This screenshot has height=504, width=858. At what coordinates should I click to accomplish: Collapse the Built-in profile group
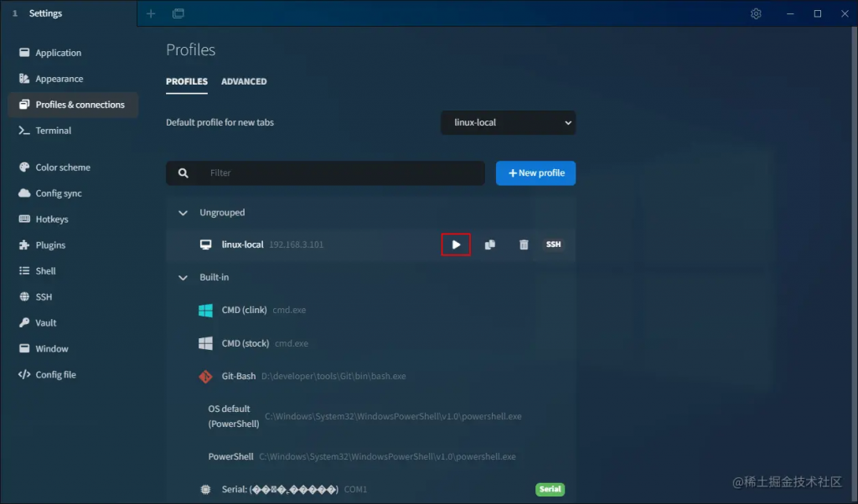click(x=183, y=278)
